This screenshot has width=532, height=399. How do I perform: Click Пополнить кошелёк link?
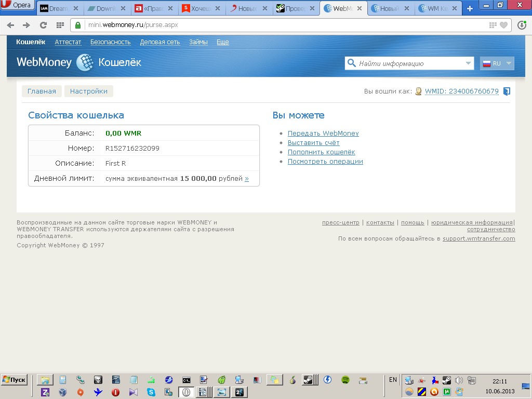coord(321,152)
